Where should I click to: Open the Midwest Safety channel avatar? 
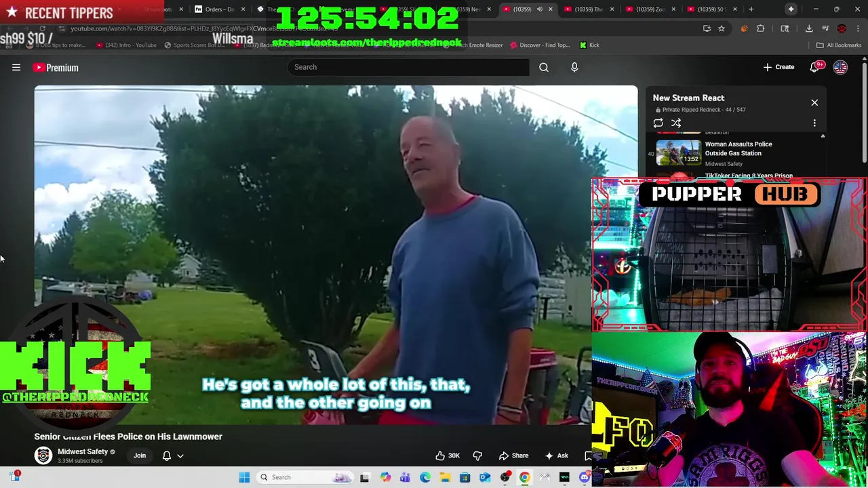point(43,455)
